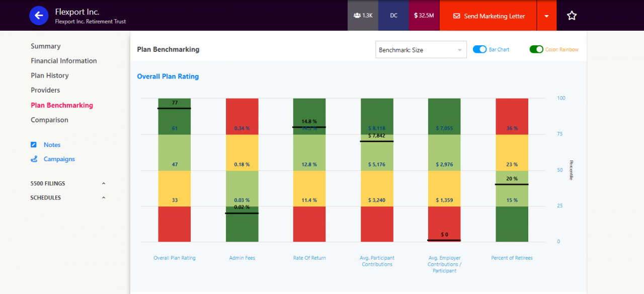
Task: Click the Notes edit icon
Action: (x=34, y=145)
